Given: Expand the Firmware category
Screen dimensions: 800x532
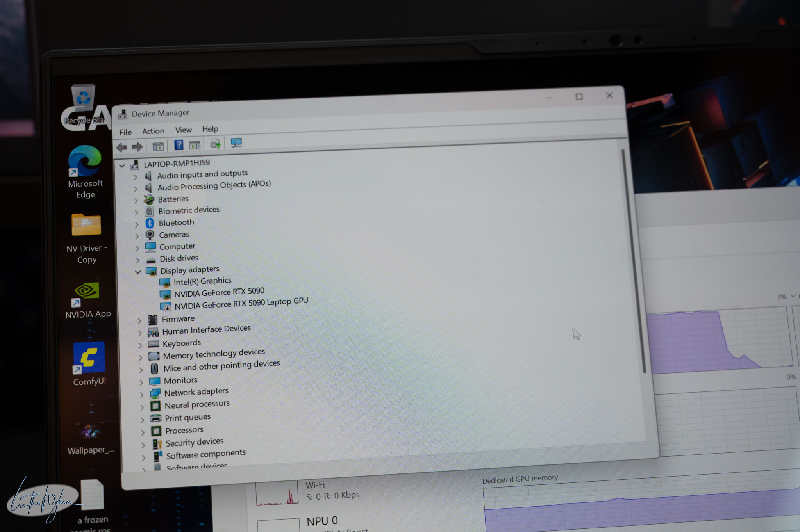Looking at the screenshot, I should point(139,320).
